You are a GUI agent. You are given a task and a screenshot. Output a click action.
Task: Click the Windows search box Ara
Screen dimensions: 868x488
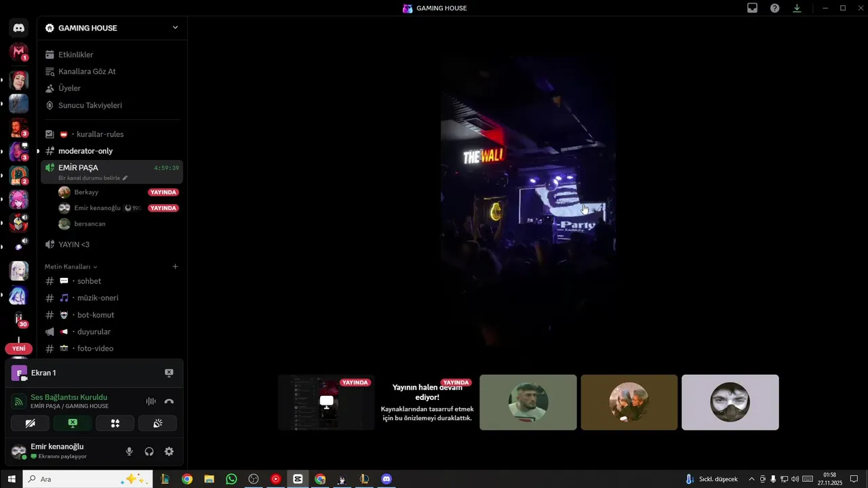[87, 479]
